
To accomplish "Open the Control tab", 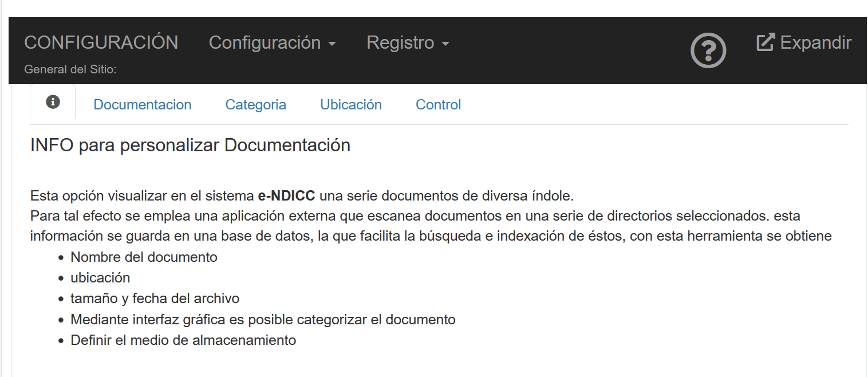I will (x=438, y=105).
